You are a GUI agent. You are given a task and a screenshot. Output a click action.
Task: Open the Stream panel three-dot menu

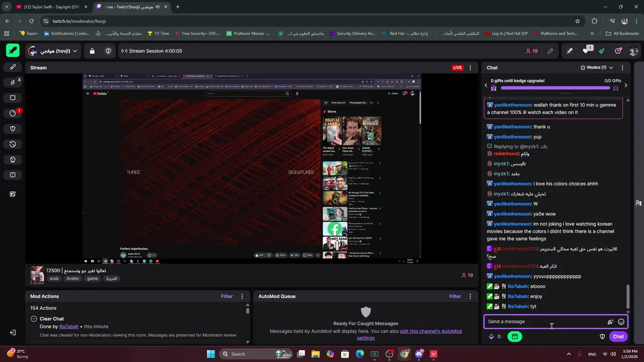[470, 67]
